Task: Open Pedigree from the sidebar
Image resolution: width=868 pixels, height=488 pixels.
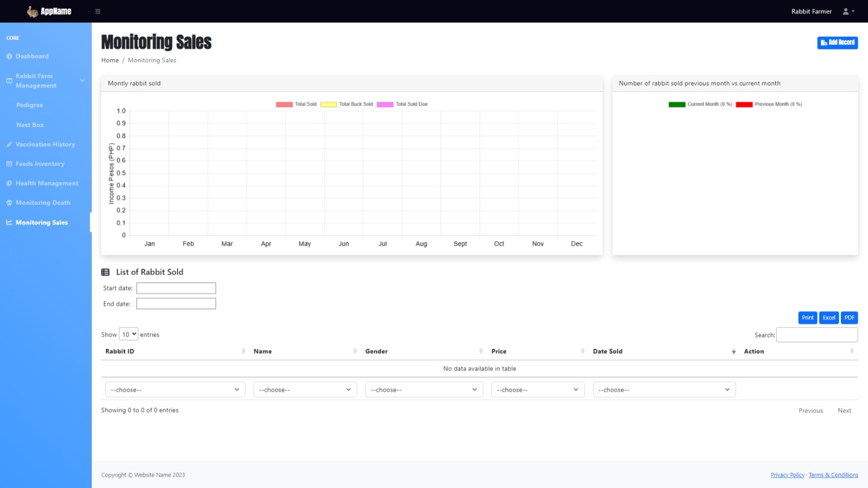Action: click(x=30, y=105)
